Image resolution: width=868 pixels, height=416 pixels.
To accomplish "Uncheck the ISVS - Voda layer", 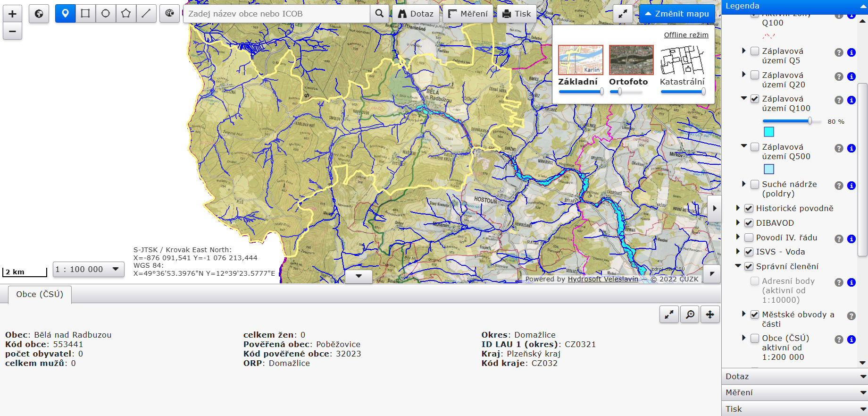I will pos(749,252).
